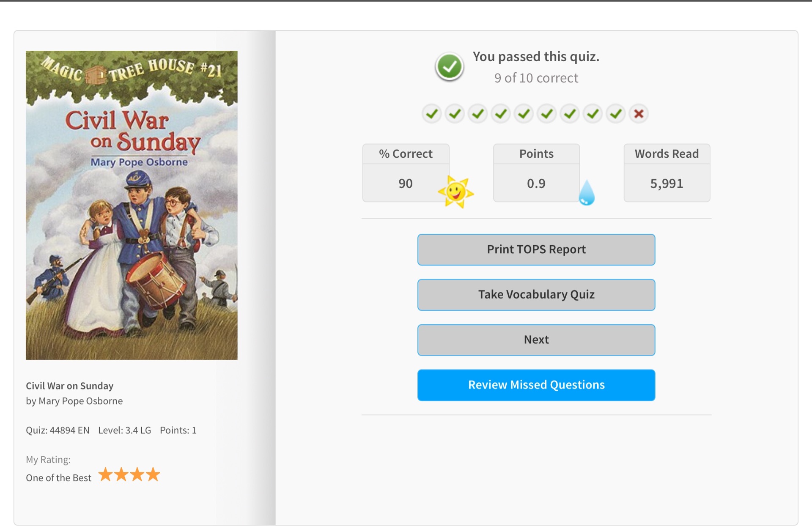Screen dimensions: 812x526
Task: Click the red X missed question icon
Action: coord(639,114)
